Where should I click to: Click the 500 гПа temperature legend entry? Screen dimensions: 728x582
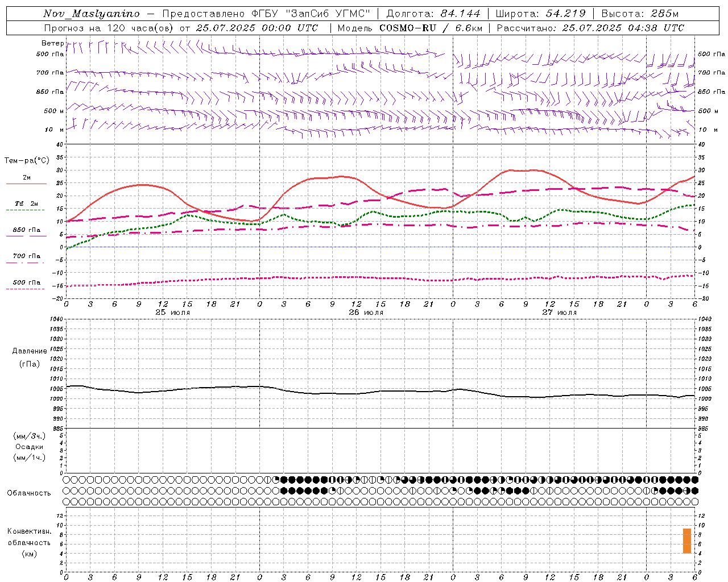tap(27, 282)
